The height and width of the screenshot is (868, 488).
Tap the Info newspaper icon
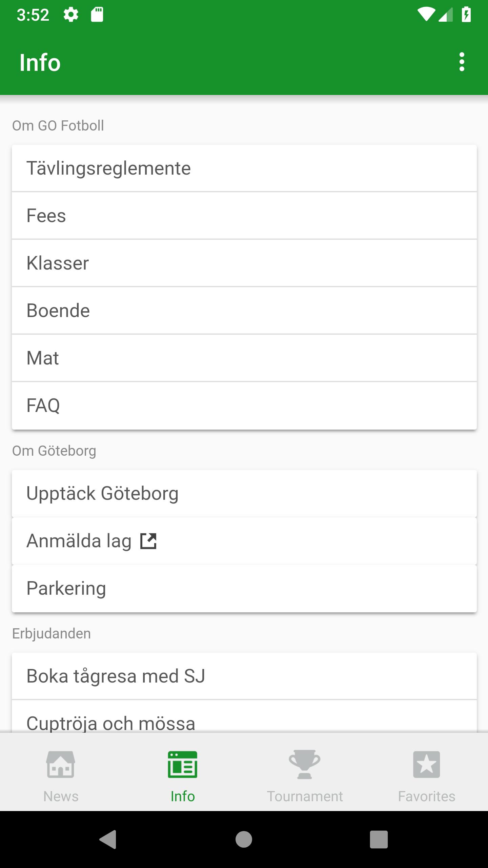183,764
